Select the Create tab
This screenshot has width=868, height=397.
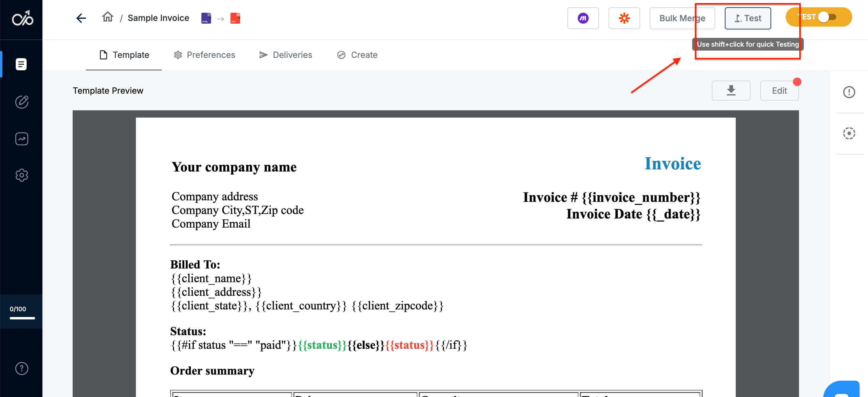click(357, 55)
